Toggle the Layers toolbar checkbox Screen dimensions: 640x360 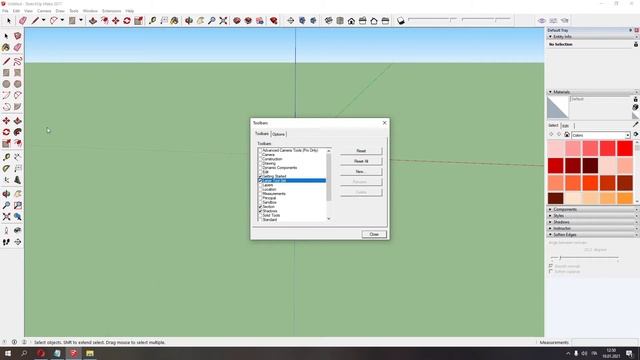click(260, 185)
